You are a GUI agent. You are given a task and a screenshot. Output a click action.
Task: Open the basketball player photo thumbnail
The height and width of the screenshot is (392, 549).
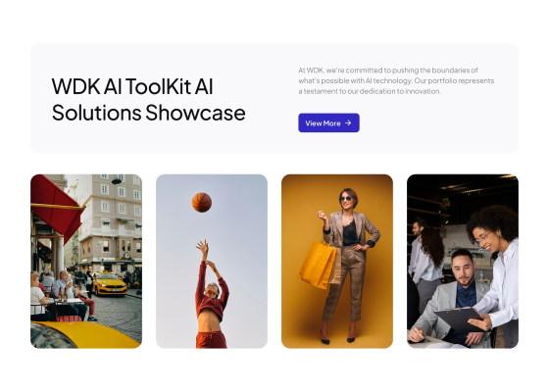tap(212, 261)
